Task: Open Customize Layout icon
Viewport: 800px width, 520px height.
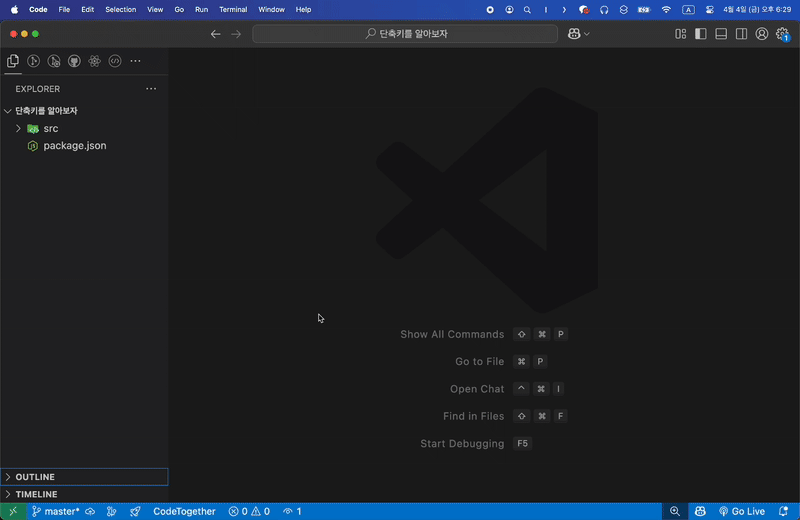Action: pos(681,34)
